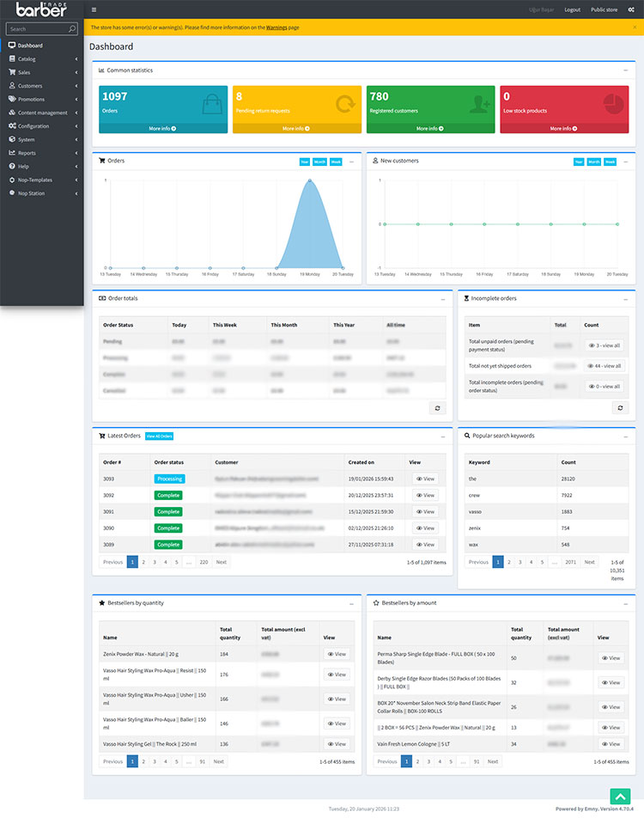View order 3093 details

[426, 479]
